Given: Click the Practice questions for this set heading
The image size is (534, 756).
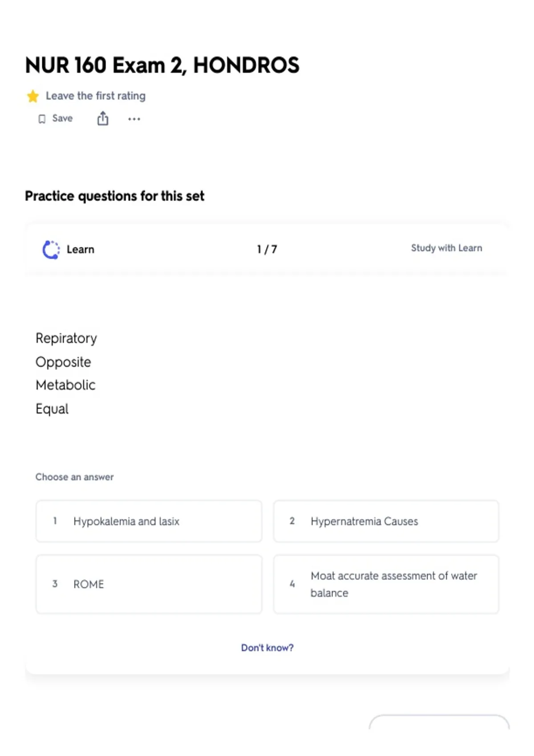Looking at the screenshot, I should click(x=115, y=196).
